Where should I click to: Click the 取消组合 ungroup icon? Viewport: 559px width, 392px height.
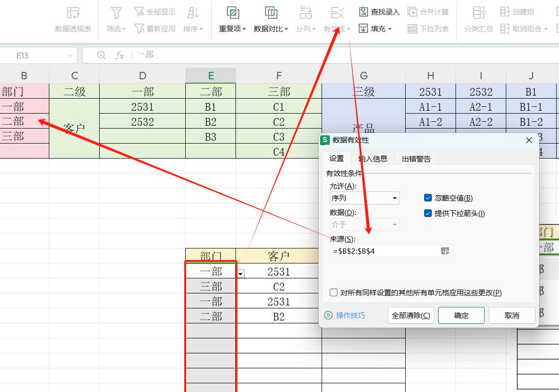(505, 29)
